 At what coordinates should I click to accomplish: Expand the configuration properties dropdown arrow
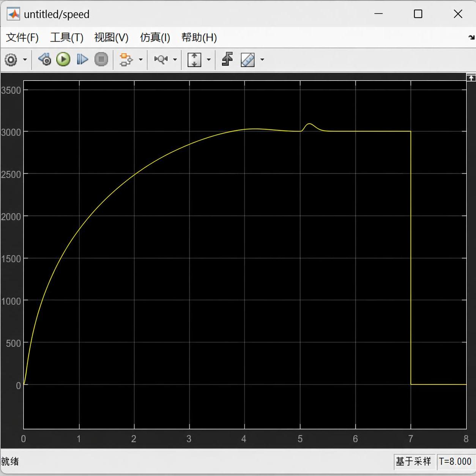click(x=25, y=60)
